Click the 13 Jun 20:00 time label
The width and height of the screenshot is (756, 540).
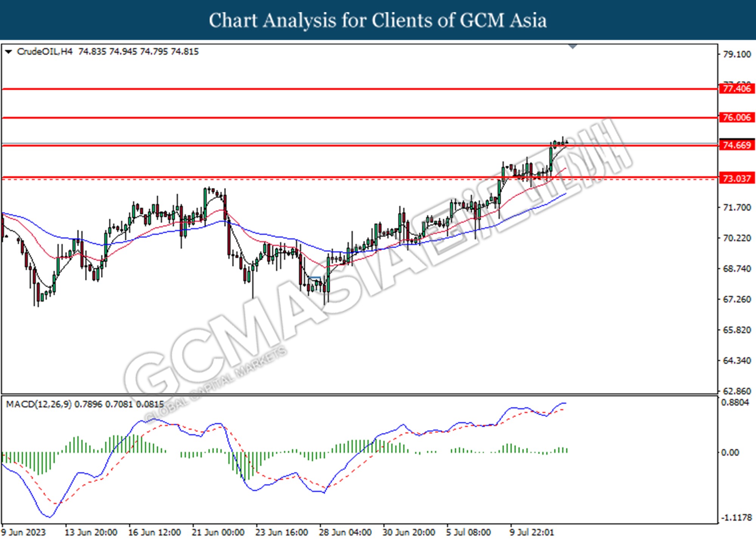point(91,532)
